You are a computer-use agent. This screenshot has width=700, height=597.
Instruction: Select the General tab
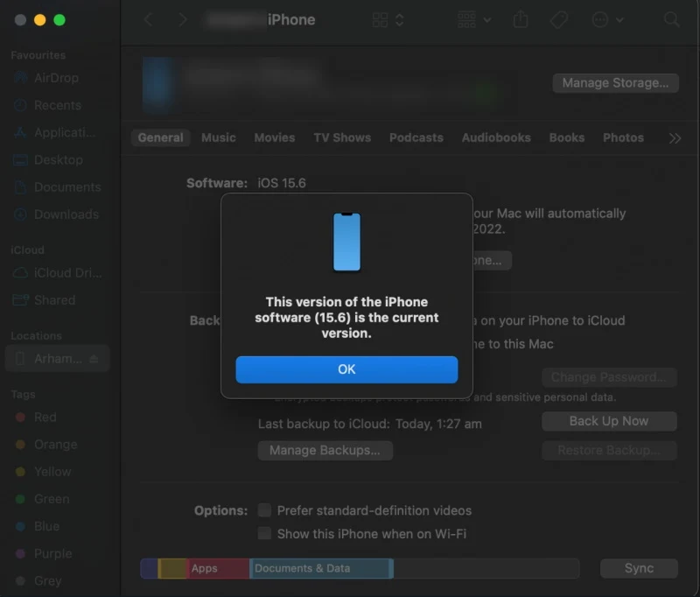[161, 137]
